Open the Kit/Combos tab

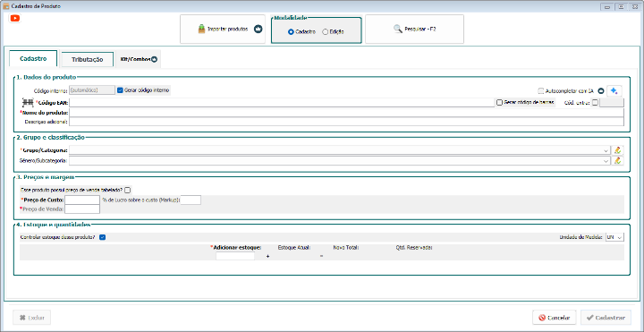[139, 59]
